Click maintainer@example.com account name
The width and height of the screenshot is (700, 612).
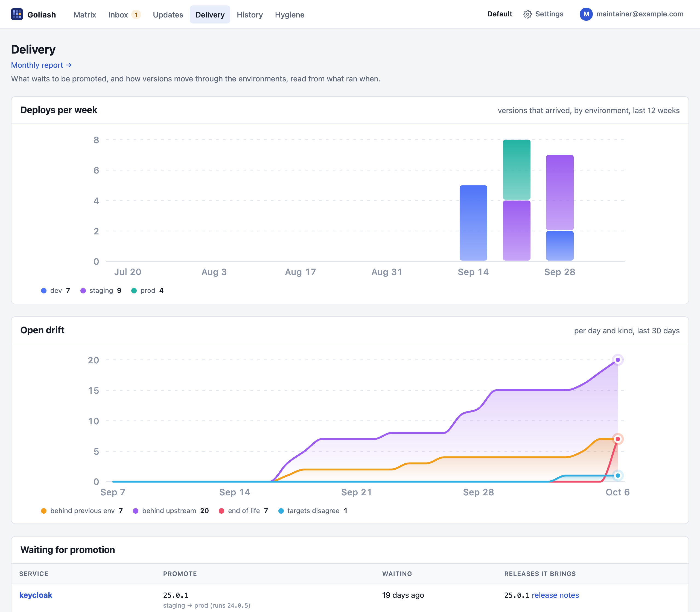tap(640, 14)
